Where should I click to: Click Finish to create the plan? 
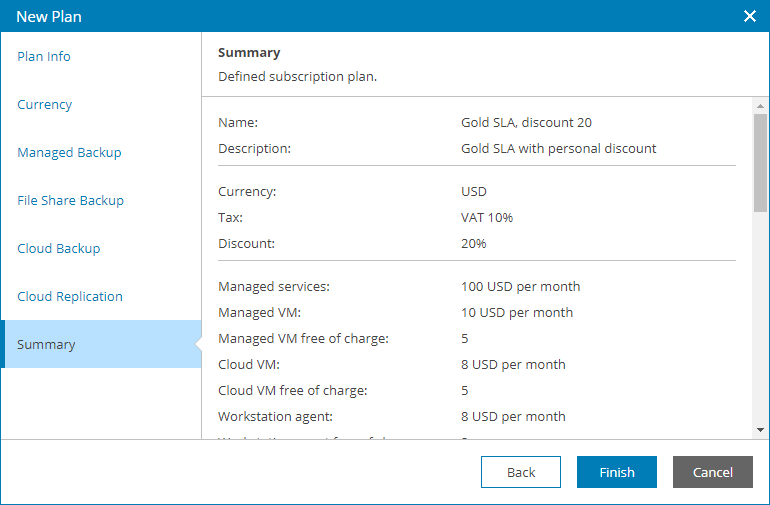[616, 472]
